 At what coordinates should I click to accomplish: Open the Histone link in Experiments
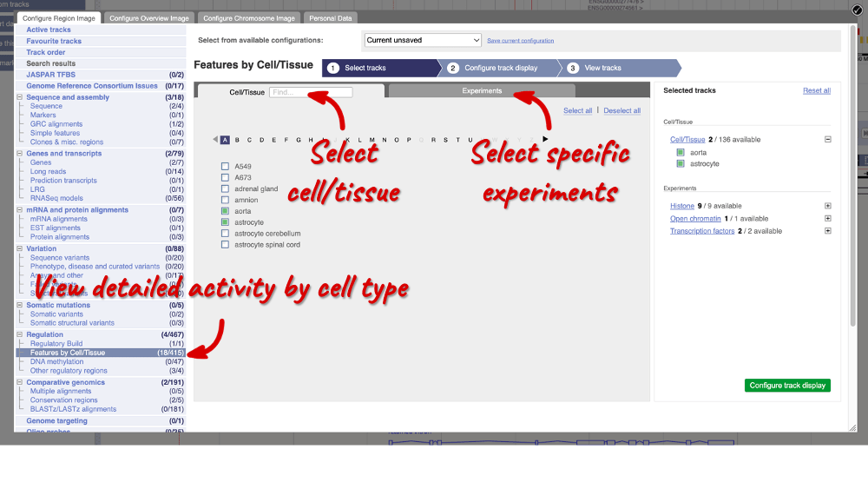682,206
